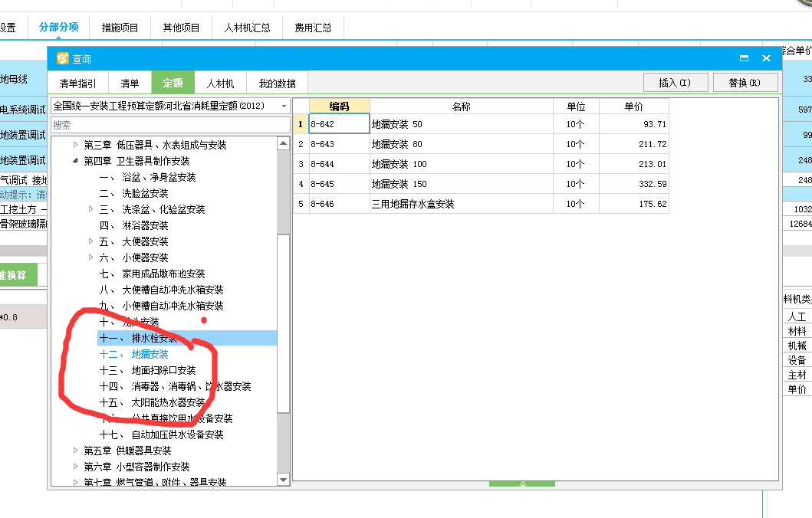Maximize the 查询 dialog window
812x518 pixels.
[745, 58]
